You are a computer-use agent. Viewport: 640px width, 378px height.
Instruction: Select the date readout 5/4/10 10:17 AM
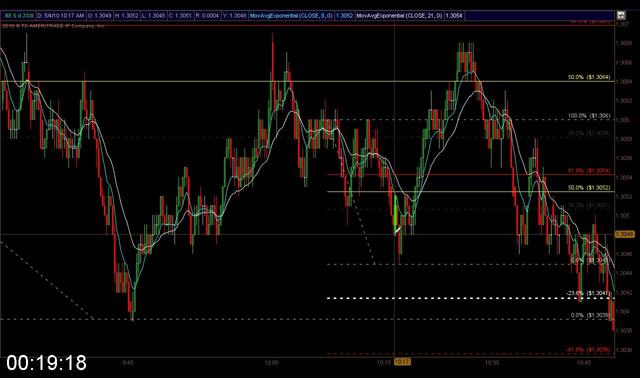[x=61, y=16]
